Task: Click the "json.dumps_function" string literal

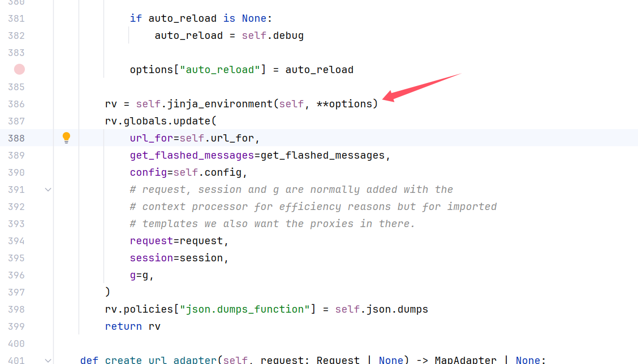Action: point(245,309)
